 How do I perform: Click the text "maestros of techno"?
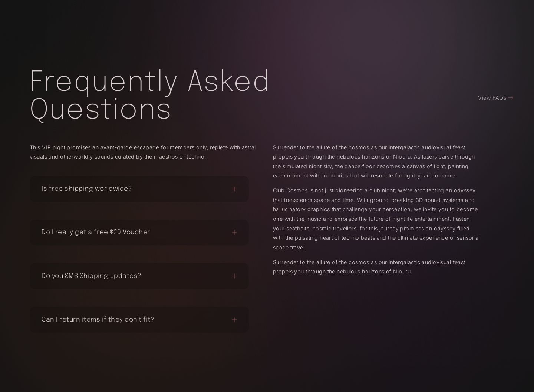(x=179, y=157)
